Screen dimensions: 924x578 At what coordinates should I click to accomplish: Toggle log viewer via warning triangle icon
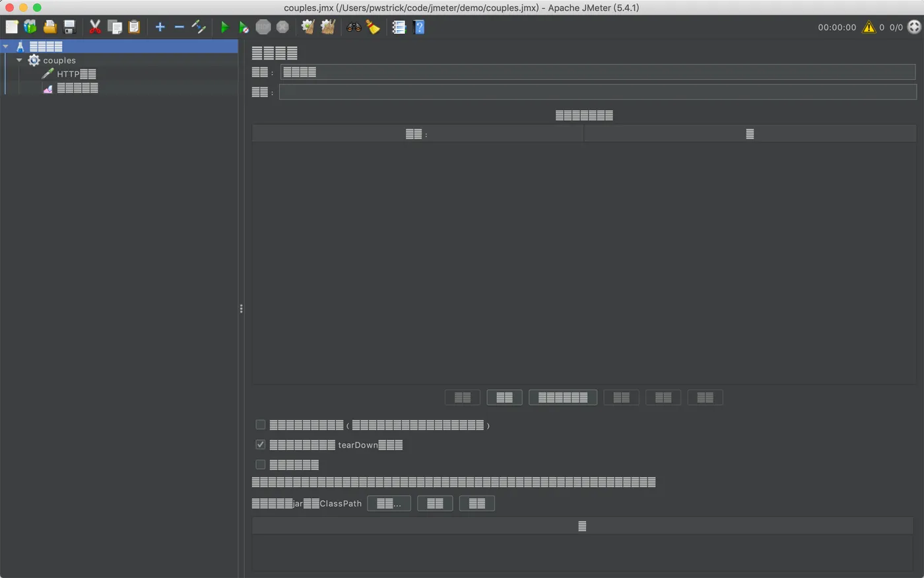coord(869,27)
